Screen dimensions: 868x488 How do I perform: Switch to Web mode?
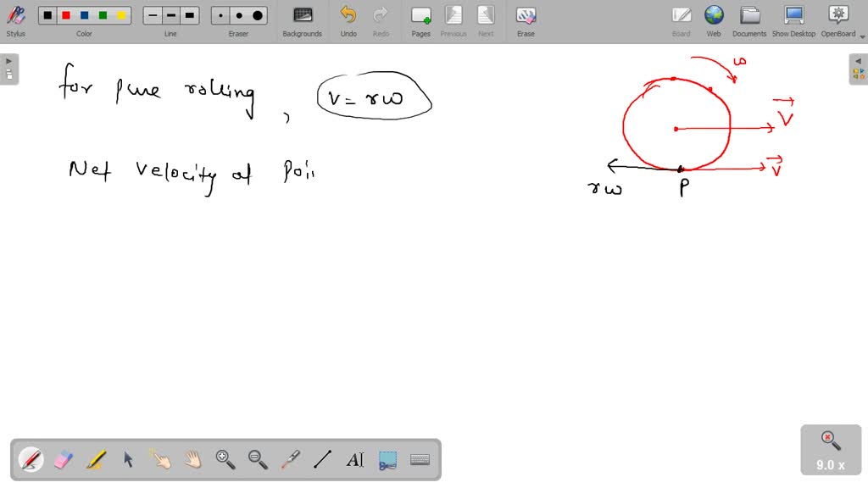click(x=714, y=20)
